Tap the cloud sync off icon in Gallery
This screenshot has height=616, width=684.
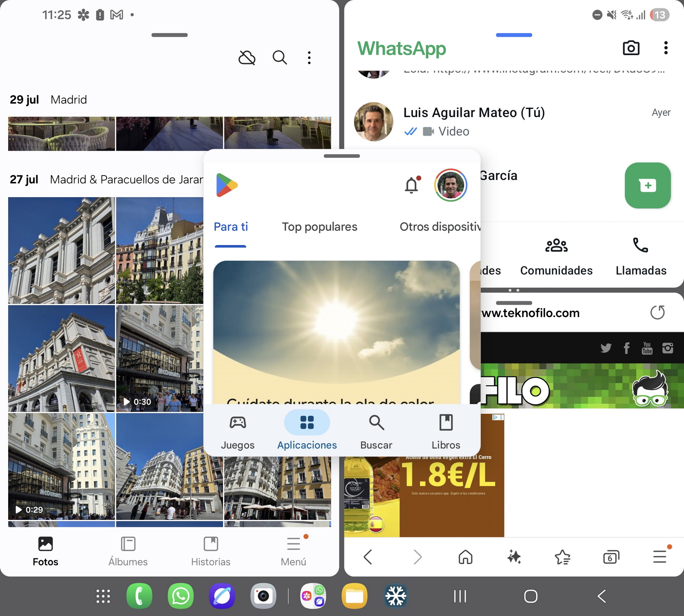click(x=247, y=58)
